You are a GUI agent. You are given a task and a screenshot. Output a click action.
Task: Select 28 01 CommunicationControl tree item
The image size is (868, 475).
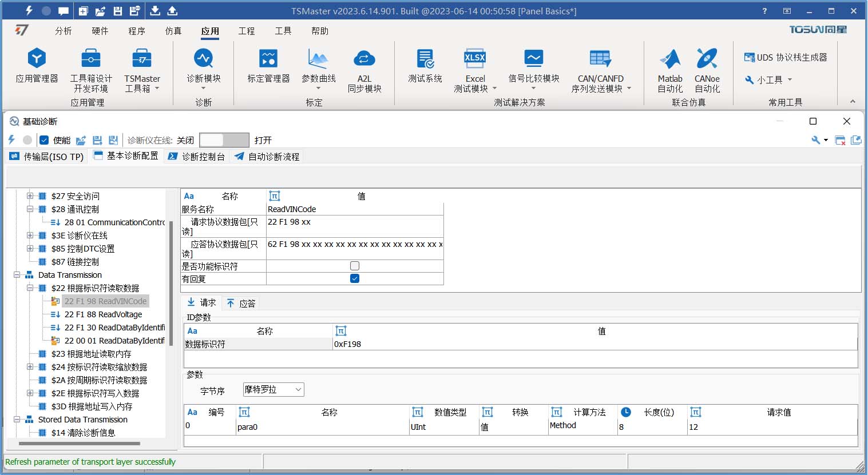click(x=114, y=222)
